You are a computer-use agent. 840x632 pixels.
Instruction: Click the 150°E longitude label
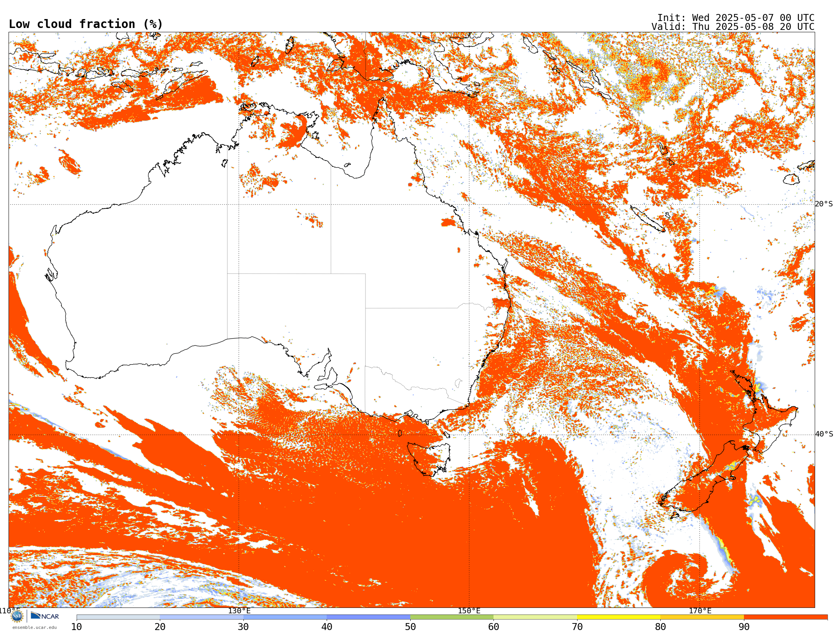coord(469,611)
